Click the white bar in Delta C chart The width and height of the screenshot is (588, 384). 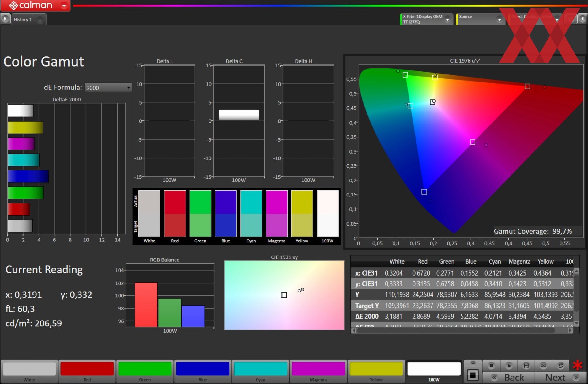239,115
